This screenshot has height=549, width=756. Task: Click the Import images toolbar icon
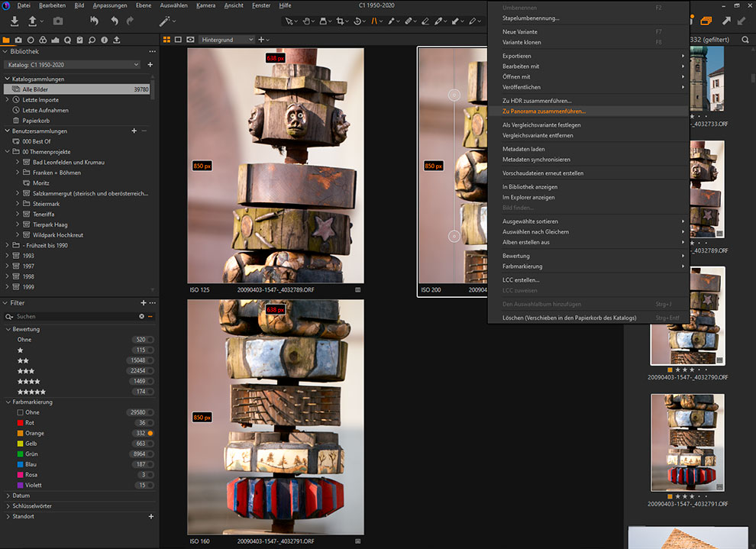pos(15,21)
